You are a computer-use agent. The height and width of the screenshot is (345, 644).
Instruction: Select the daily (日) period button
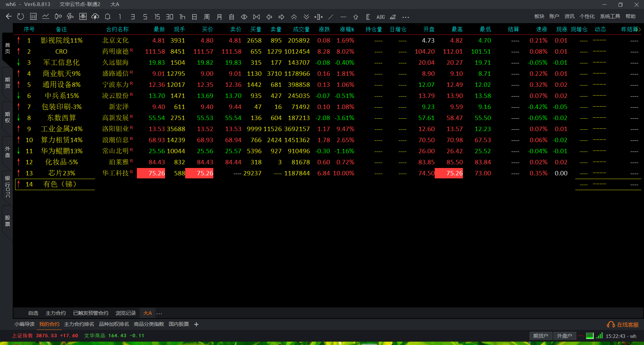coord(195,17)
